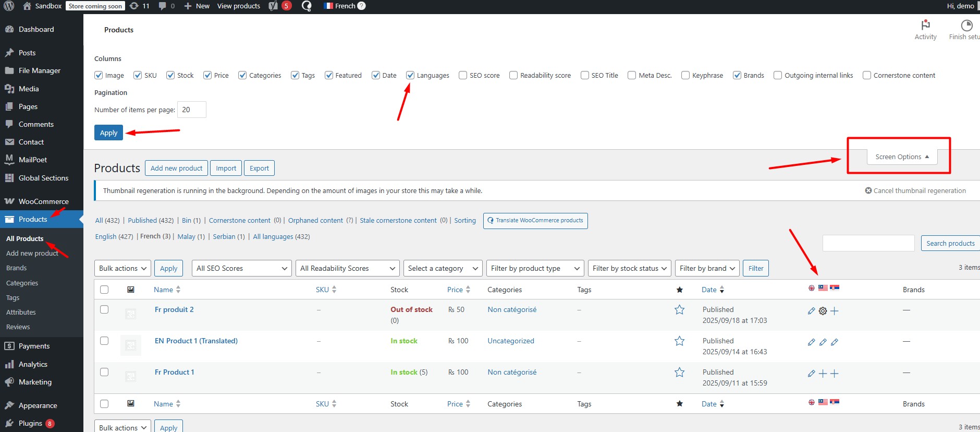Open the Select a category dropdown
The image size is (980, 432).
point(443,268)
